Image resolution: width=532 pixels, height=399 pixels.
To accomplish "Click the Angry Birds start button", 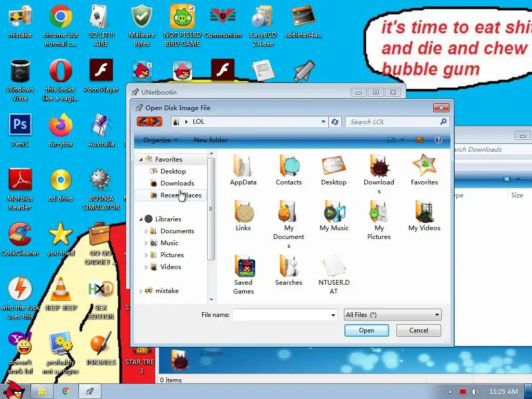I will (x=13, y=390).
